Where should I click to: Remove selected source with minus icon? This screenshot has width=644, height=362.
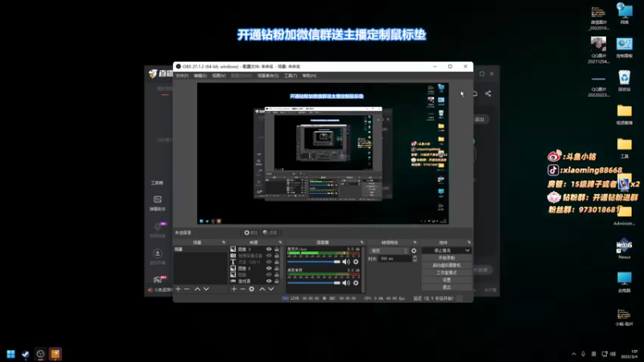coord(242,289)
